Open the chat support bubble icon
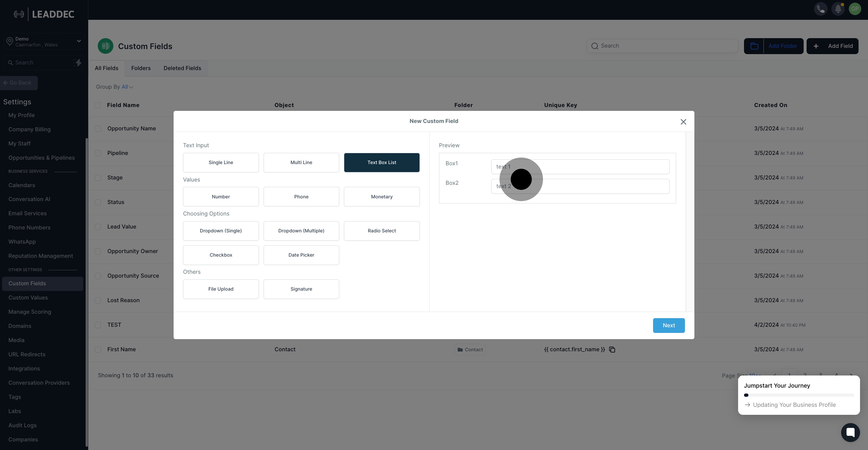Viewport: 868px width, 450px height. 850,432
